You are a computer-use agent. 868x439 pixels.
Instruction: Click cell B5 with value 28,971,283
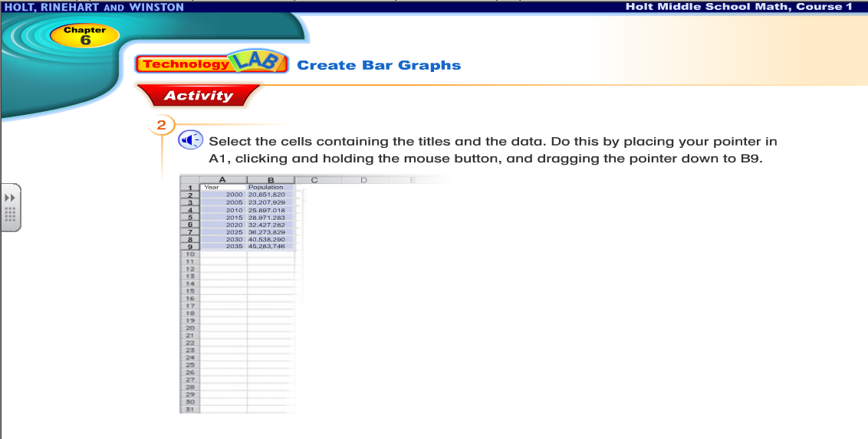270,218
